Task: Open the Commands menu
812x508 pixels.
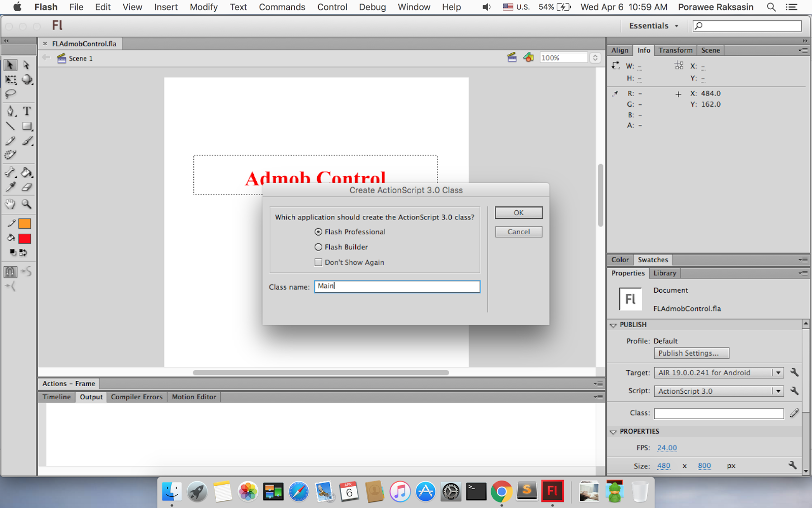Action: 282,7
